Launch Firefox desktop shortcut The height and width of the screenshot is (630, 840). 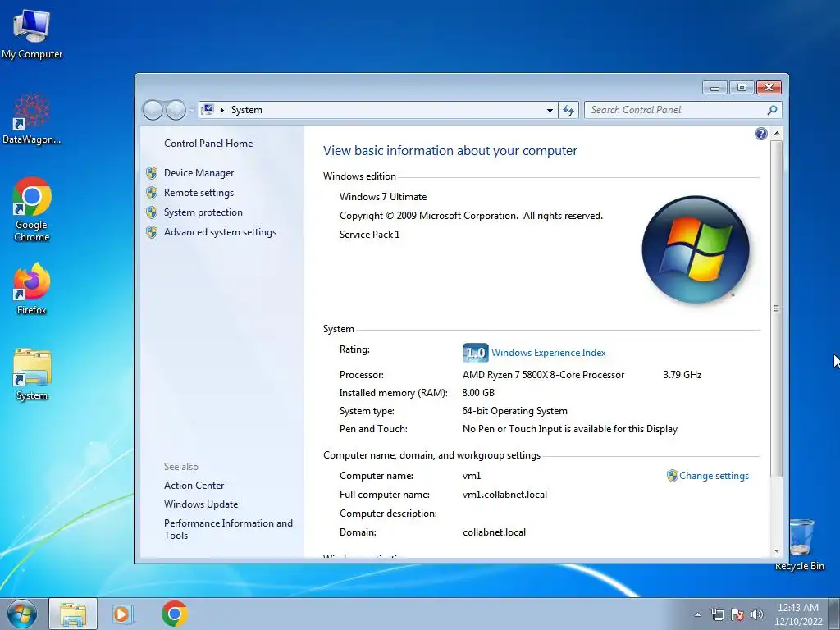point(32,289)
